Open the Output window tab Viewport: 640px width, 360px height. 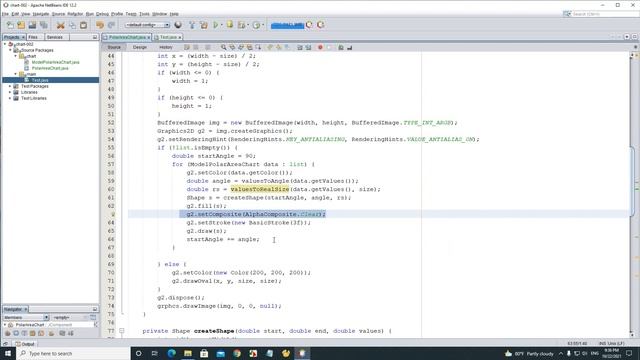click(x=26, y=344)
